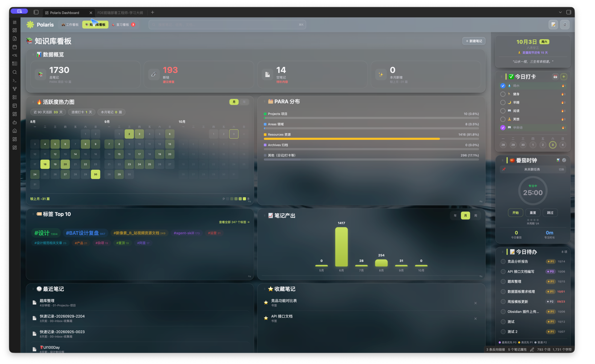
Task: Click drag handle left of PARA 分布 title
Action: 265,101
